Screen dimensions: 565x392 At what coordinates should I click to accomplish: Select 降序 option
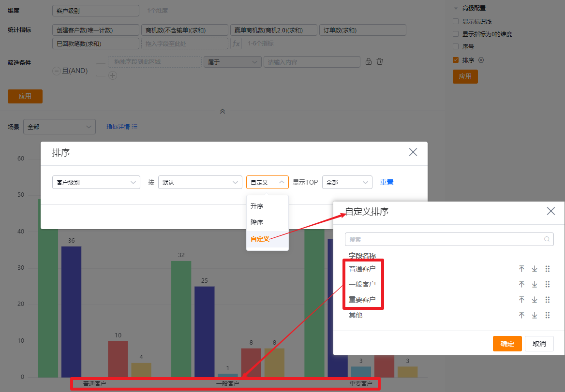point(268,222)
